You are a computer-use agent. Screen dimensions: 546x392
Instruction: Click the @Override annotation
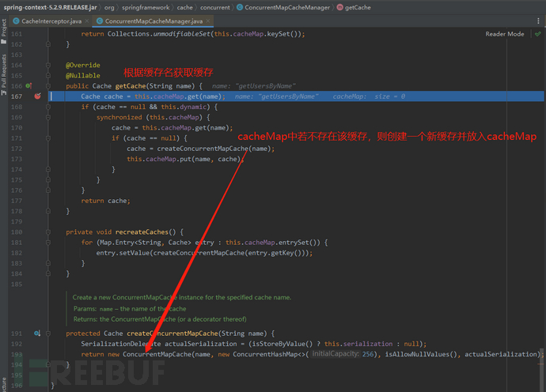83,65
